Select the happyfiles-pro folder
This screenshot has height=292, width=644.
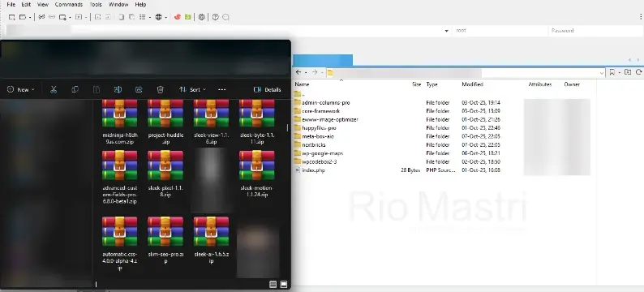315,127
